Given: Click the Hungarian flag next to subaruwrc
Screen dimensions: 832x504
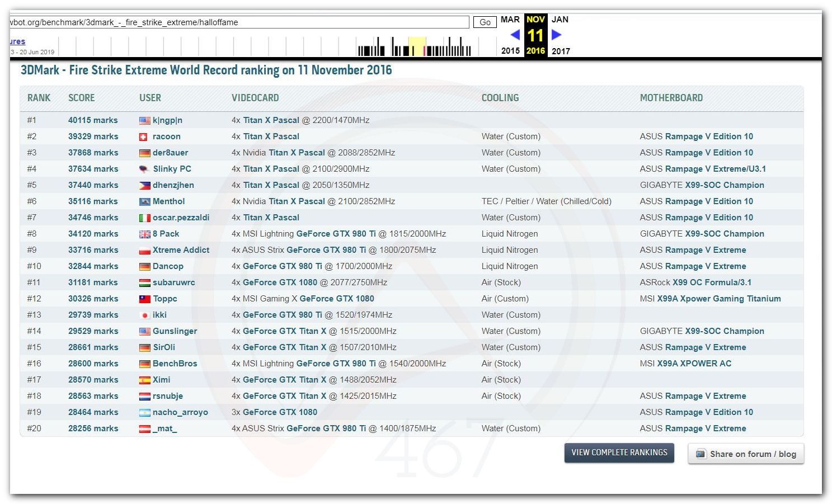Looking at the screenshot, I should [145, 282].
